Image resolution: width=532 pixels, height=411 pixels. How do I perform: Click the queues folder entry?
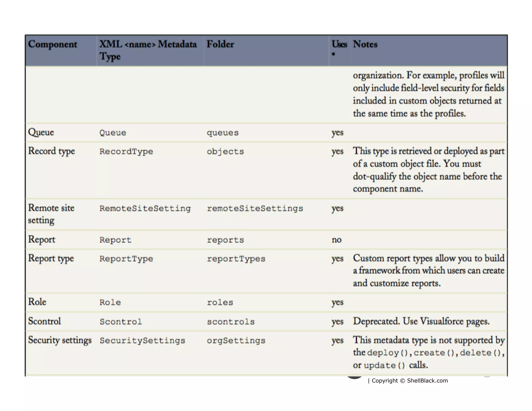point(222,133)
